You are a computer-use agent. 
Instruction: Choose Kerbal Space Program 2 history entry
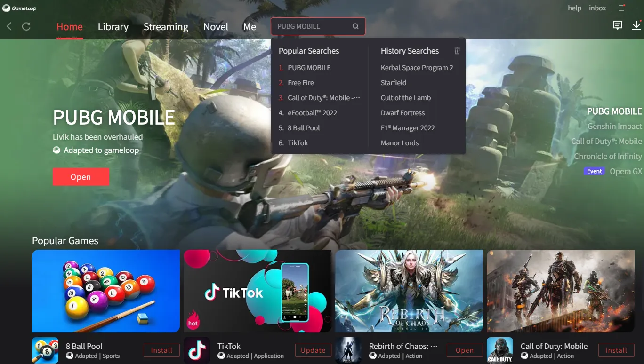point(417,68)
